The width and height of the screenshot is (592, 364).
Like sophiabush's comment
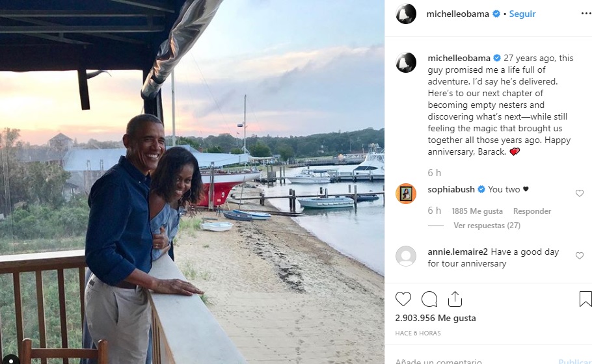pyautogui.click(x=580, y=193)
